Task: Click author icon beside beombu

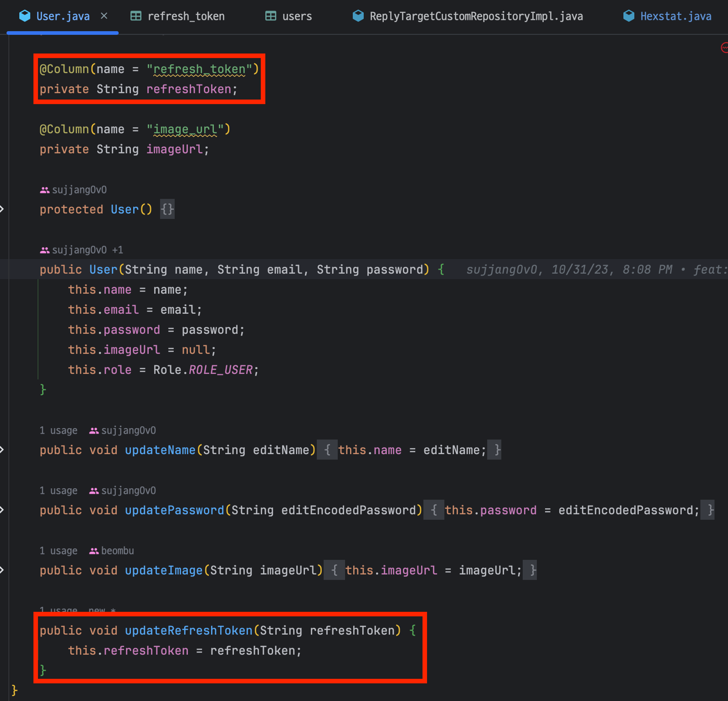Action: coord(94,551)
